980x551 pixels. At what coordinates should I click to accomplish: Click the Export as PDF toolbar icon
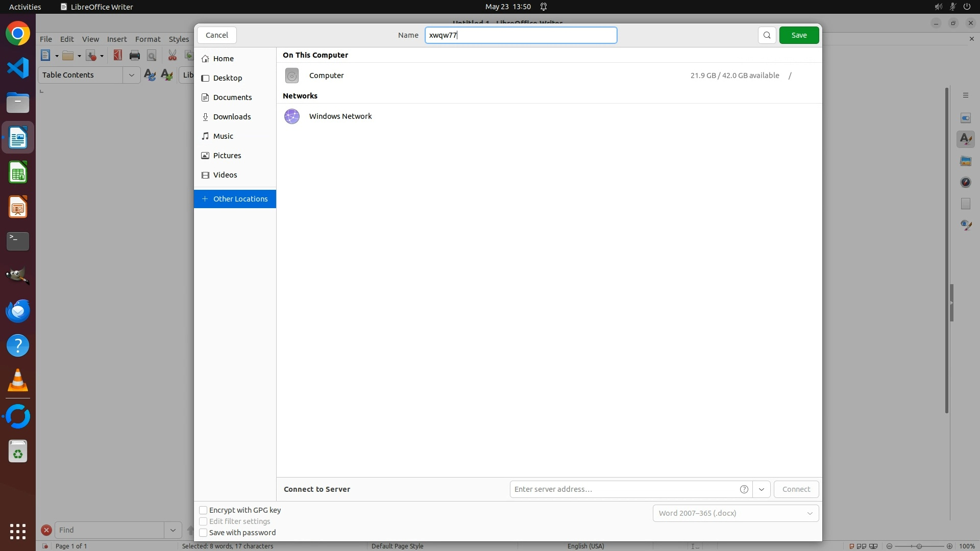coord(118,56)
